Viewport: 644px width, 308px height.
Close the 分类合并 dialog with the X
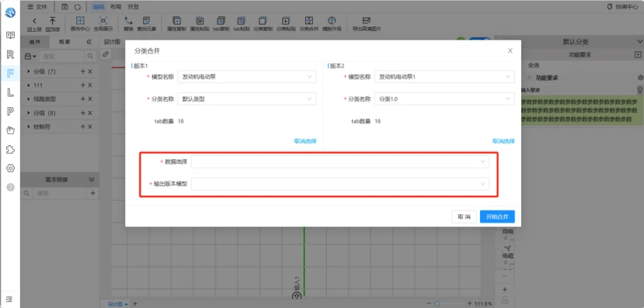click(510, 51)
